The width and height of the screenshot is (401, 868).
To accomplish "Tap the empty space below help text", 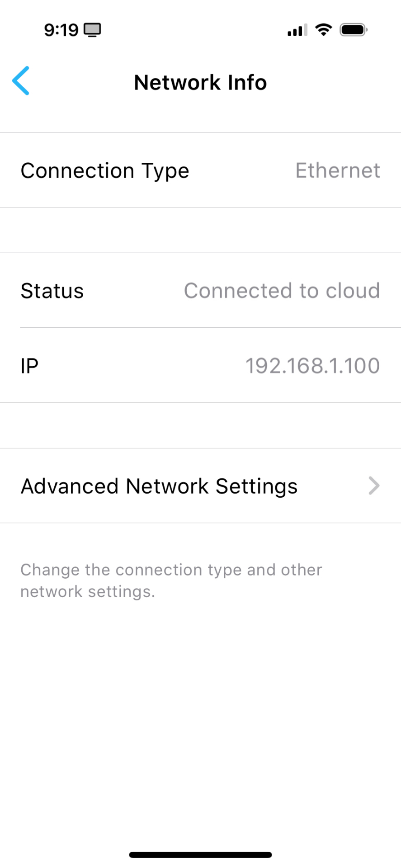I will coord(200,723).
